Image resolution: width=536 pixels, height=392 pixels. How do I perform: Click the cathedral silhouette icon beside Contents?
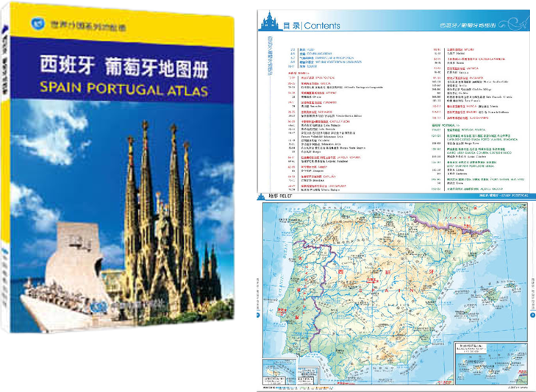tap(270, 21)
